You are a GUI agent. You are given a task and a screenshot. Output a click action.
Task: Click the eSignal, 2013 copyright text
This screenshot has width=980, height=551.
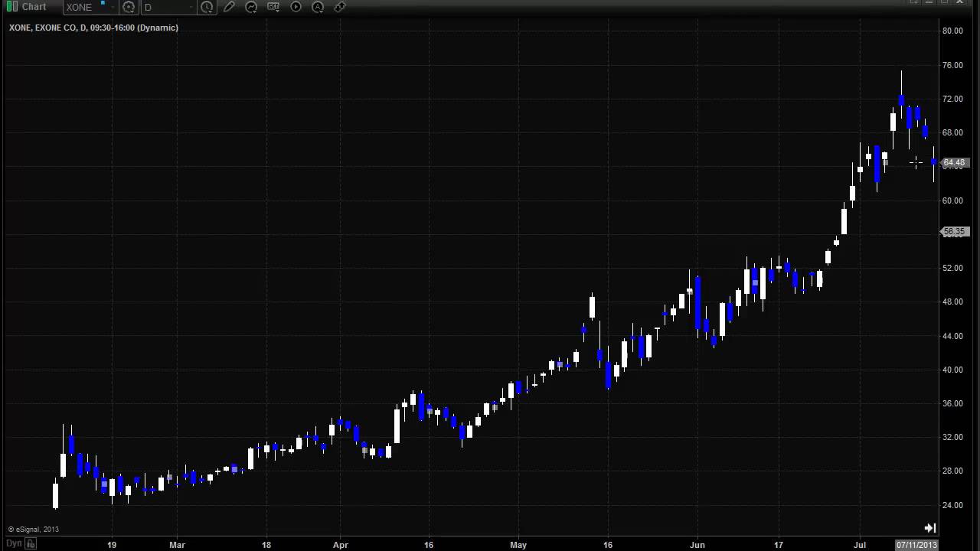tap(34, 529)
